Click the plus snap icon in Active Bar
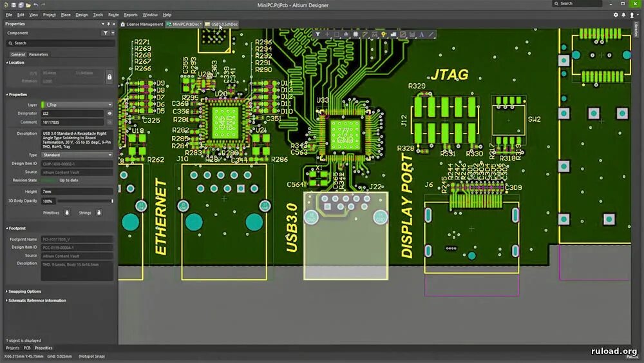The height and width of the screenshot is (363, 644). [x=327, y=35]
